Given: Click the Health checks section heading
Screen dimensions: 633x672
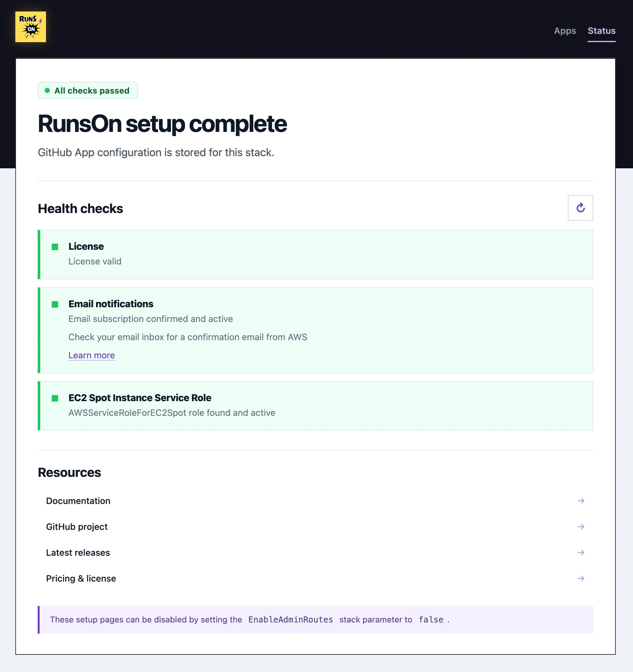Looking at the screenshot, I should (80, 209).
